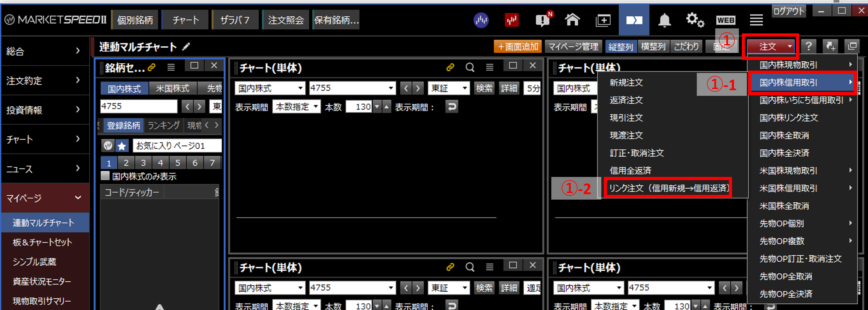The height and width of the screenshot is (310, 868).
Task: Open the 国内株現物取引 menu item
Action: tap(803, 65)
